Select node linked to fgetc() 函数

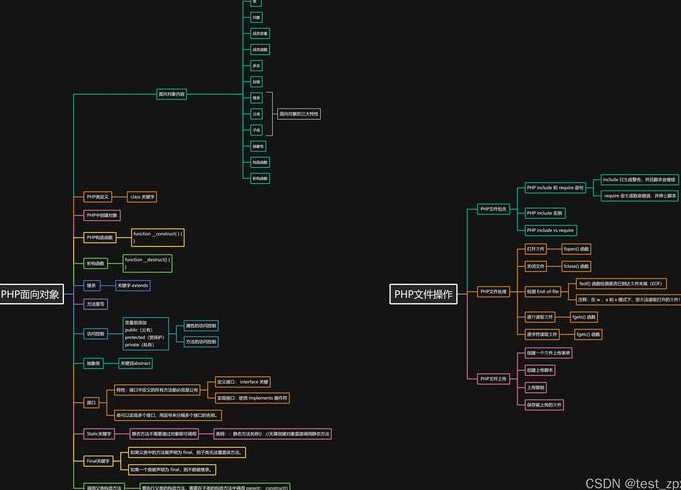coord(542,334)
